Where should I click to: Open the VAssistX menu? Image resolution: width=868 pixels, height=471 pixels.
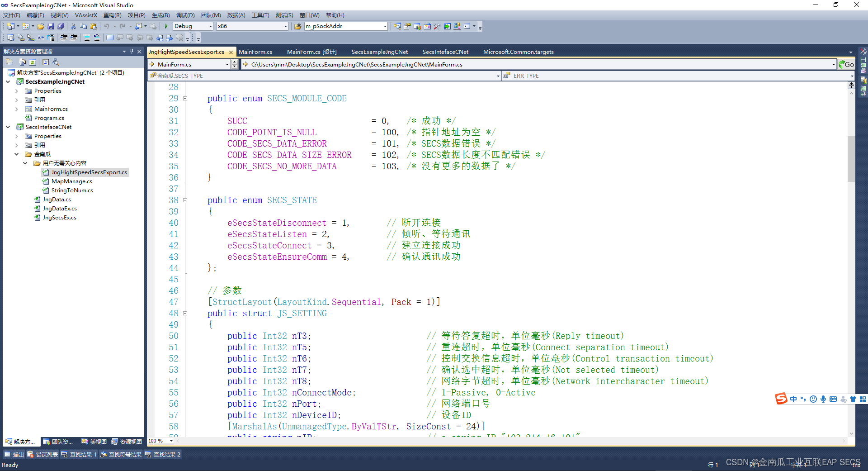(x=86, y=15)
